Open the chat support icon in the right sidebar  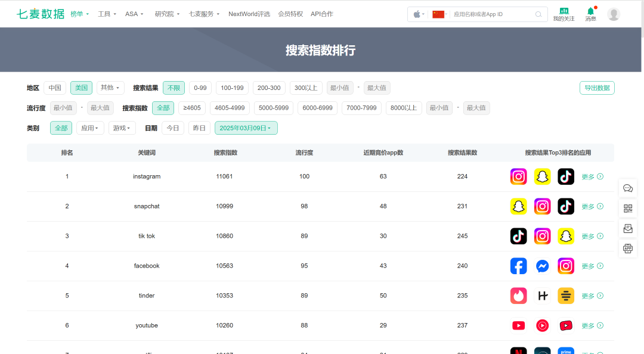tap(628, 188)
